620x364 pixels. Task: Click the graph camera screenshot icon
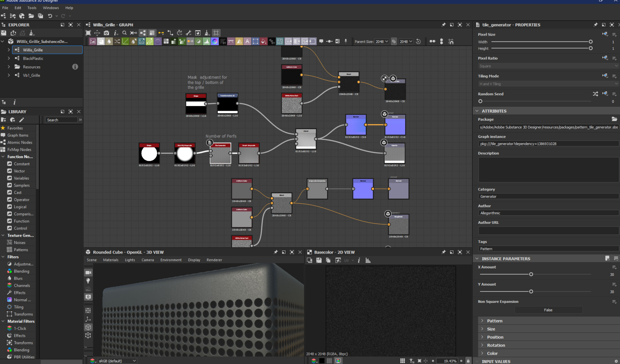pyautogui.click(x=106, y=33)
